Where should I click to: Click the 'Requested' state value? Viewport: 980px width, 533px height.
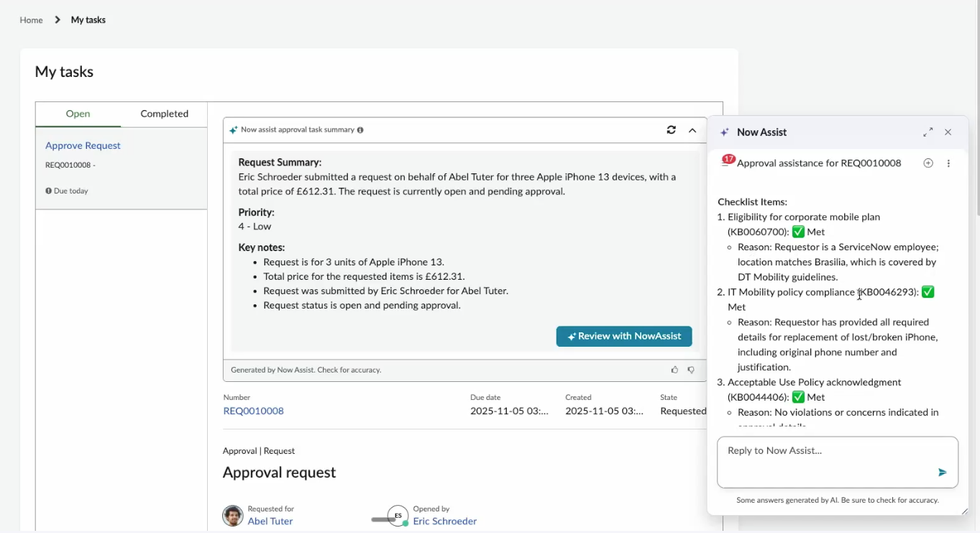pyautogui.click(x=683, y=411)
